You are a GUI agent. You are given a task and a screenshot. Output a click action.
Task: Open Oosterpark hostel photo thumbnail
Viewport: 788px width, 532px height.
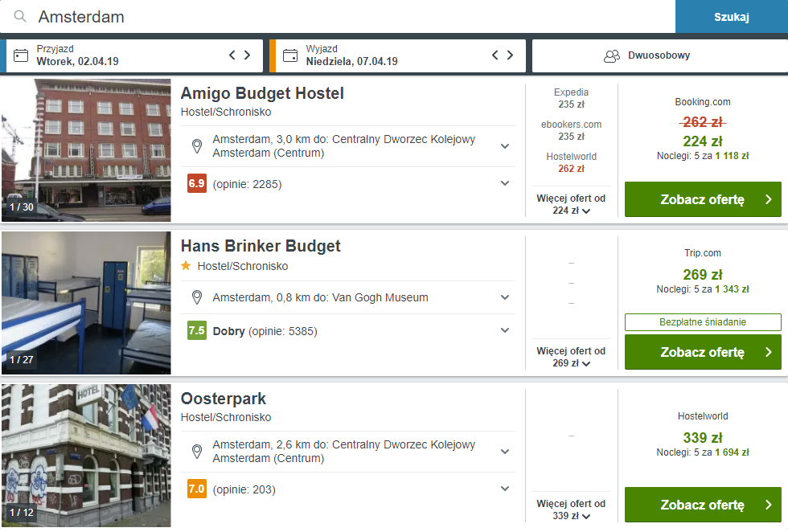point(86,456)
